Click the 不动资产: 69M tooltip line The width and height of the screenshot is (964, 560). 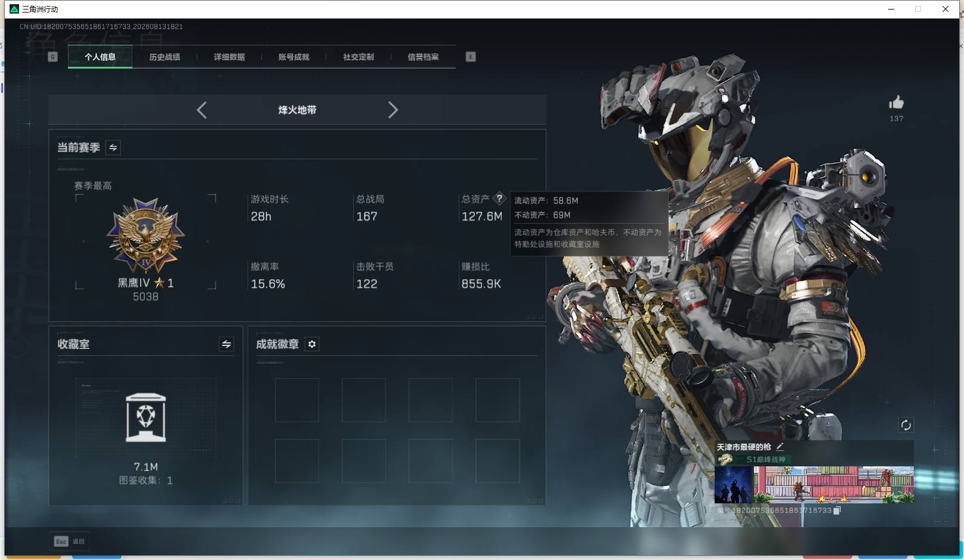(x=542, y=215)
